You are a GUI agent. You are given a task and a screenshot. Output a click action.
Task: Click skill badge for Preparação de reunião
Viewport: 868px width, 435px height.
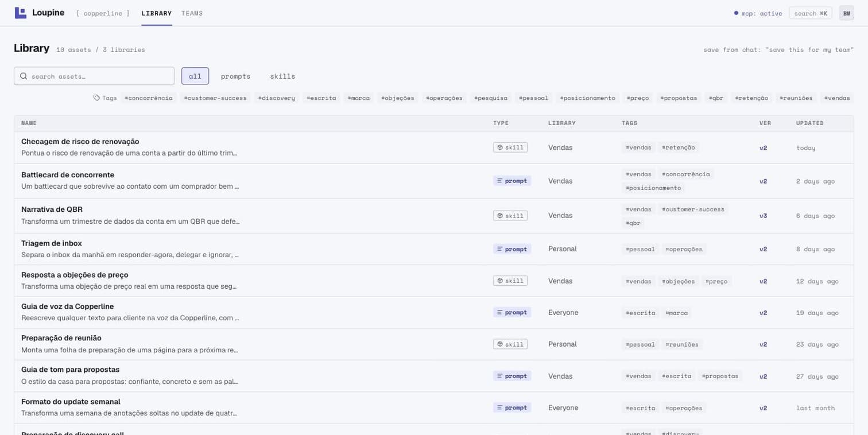(510, 344)
